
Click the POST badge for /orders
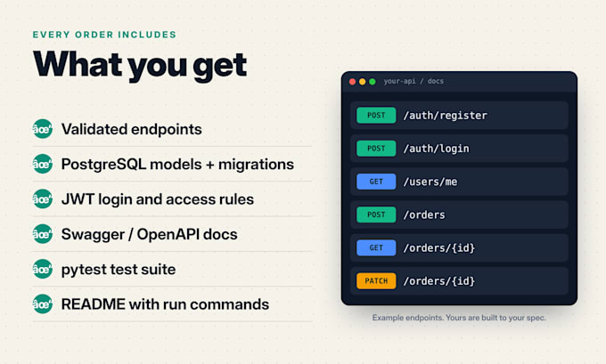(x=376, y=214)
